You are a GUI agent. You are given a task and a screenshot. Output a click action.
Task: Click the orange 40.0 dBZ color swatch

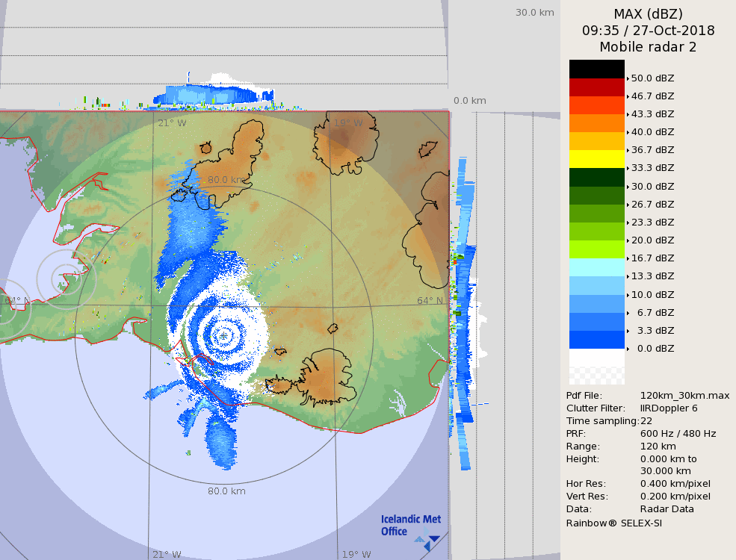pos(596,123)
